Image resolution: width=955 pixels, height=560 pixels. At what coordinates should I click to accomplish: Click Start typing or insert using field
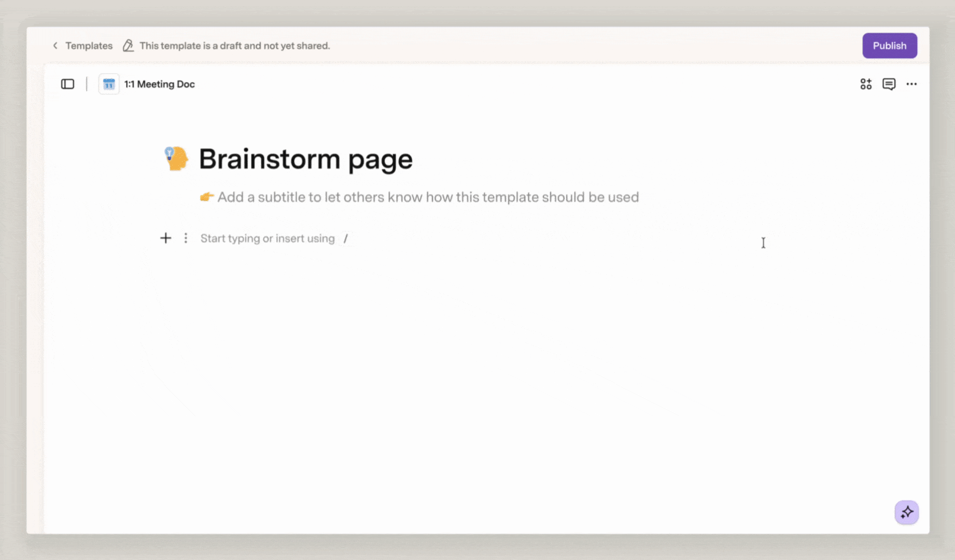point(274,239)
